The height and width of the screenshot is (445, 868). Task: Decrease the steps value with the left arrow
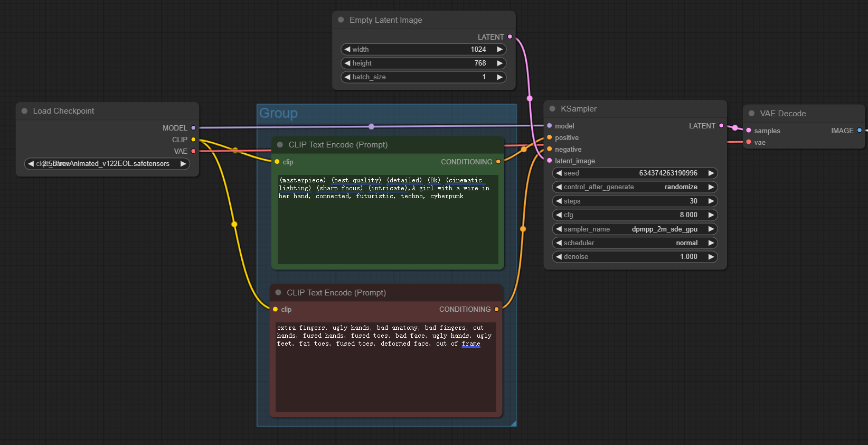point(559,201)
